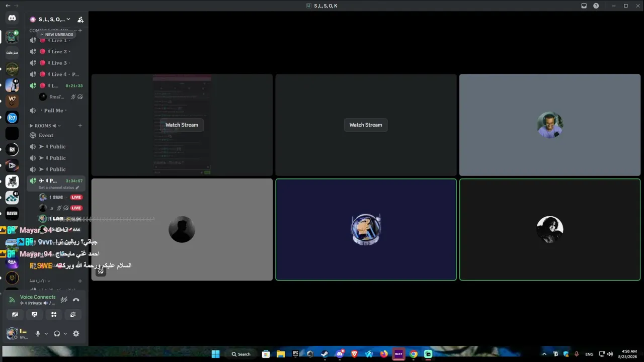The width and height of the screenshot is (644, 362).
Task: Select the curly hair avatar tile
Action: pos(550,230)
